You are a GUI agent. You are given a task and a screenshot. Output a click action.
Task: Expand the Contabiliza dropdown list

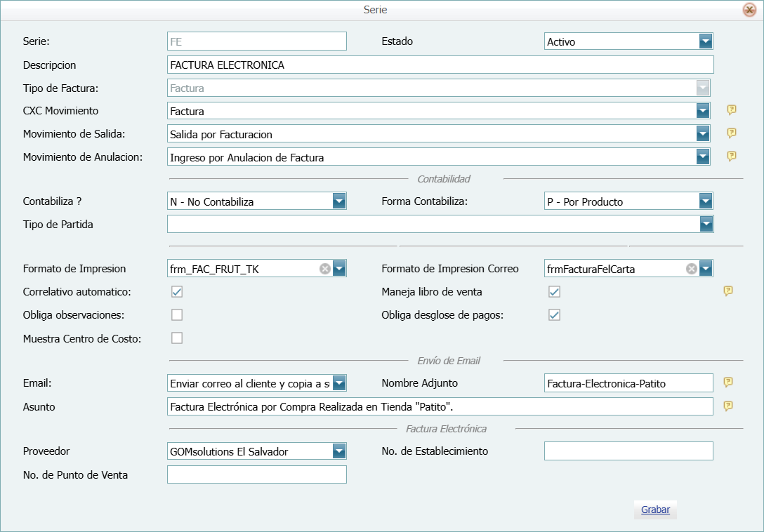tap(339, 201)
